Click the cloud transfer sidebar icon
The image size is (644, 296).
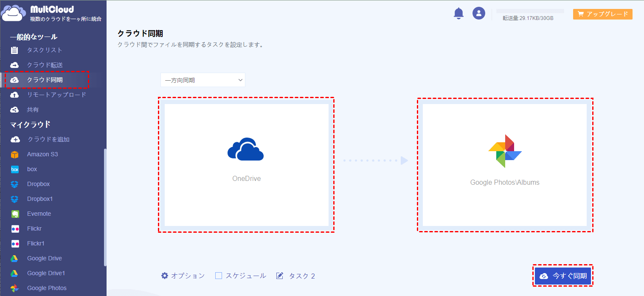14,65
